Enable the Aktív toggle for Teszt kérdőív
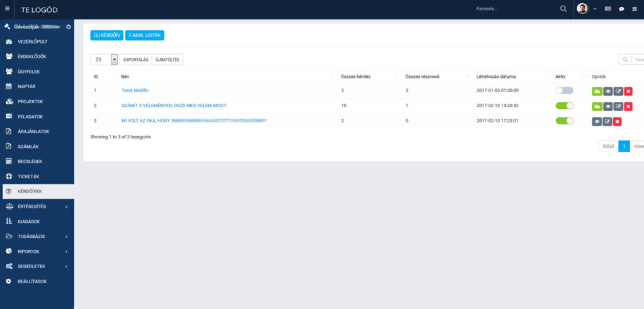 [x=564, y=91]
